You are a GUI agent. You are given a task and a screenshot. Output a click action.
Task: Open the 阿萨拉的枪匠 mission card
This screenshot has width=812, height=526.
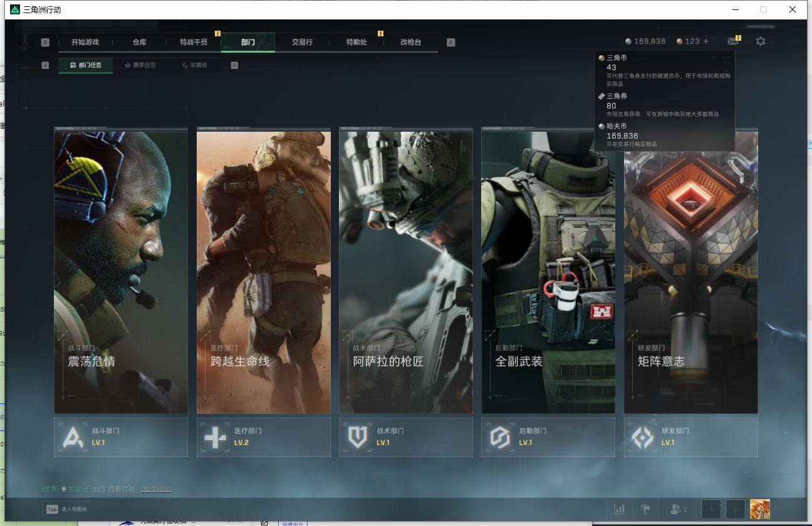pyautogui.click(x=406, y=271)
